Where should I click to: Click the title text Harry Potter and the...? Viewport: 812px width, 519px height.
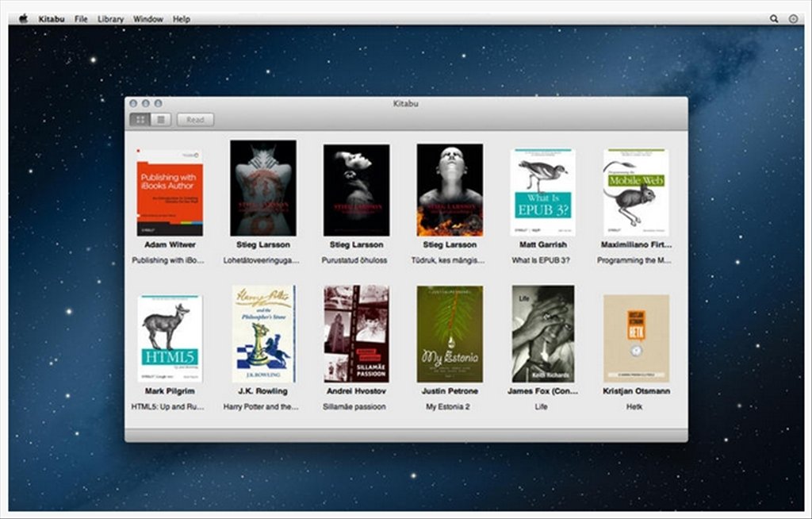tap(261, 407)
